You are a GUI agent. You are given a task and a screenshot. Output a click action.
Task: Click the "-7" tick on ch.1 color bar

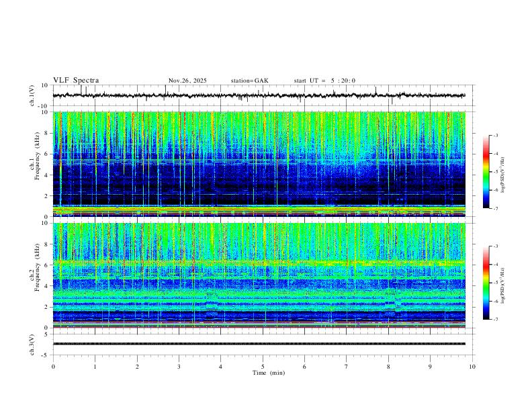click(495, 209)
